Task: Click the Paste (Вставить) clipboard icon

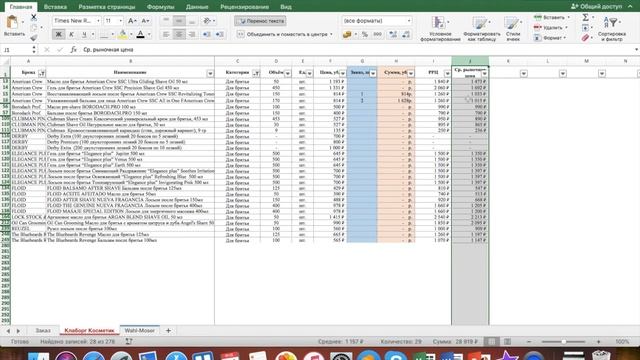Action: [x=12, y=23]
